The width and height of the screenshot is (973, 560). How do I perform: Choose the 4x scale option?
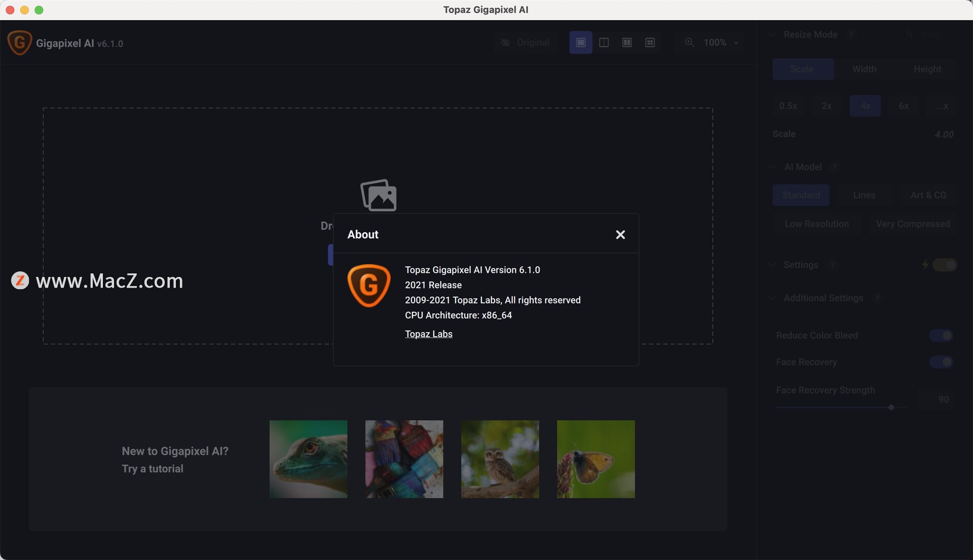coord(865,106)
